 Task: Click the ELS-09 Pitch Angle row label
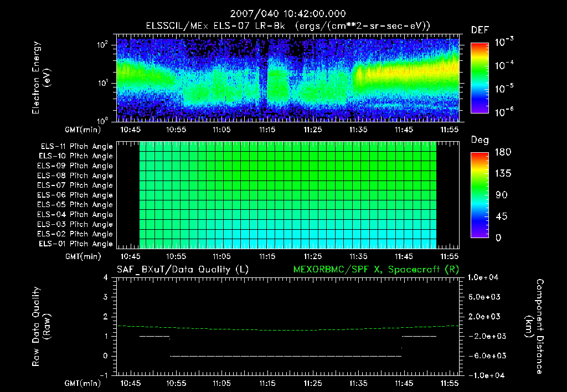75,166
